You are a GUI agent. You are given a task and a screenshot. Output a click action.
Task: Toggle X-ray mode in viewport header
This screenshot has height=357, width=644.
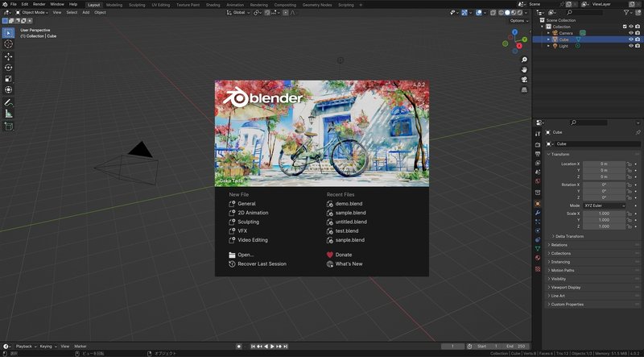pyautogui.click(x=493, y=12)
